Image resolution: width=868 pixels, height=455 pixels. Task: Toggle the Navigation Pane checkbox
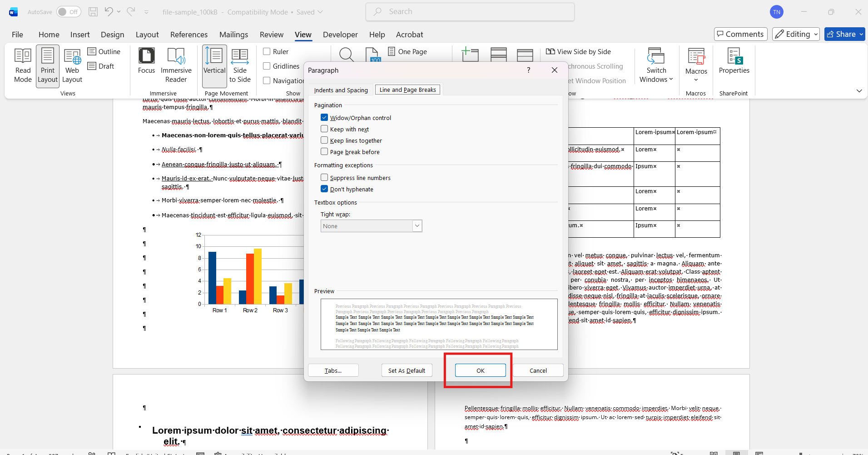[x=267, y=80]
